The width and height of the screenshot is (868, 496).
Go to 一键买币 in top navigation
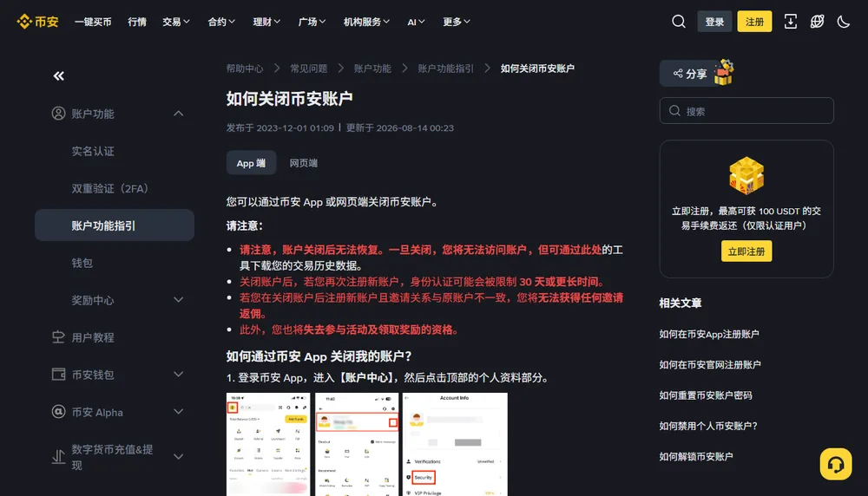[93, 22]
